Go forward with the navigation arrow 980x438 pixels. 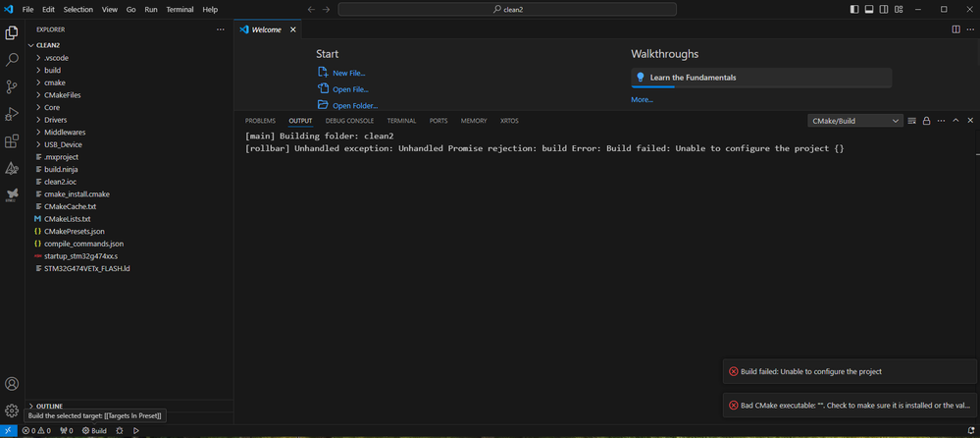(x=326, y=10)
